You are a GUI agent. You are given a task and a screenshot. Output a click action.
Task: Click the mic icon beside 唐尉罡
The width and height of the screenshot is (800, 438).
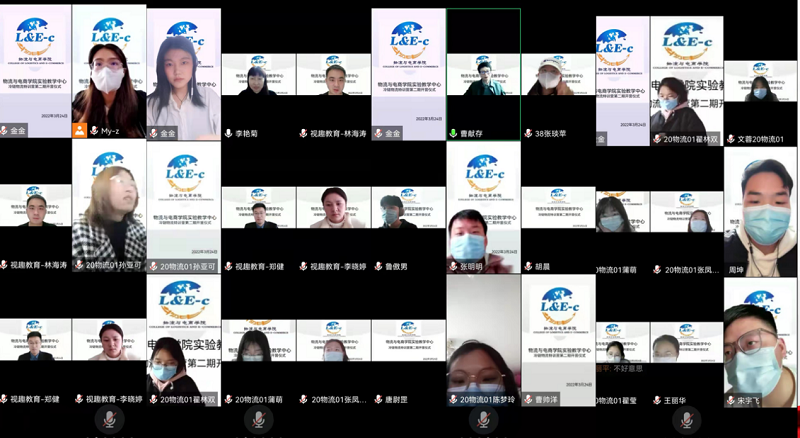[377, 399]
